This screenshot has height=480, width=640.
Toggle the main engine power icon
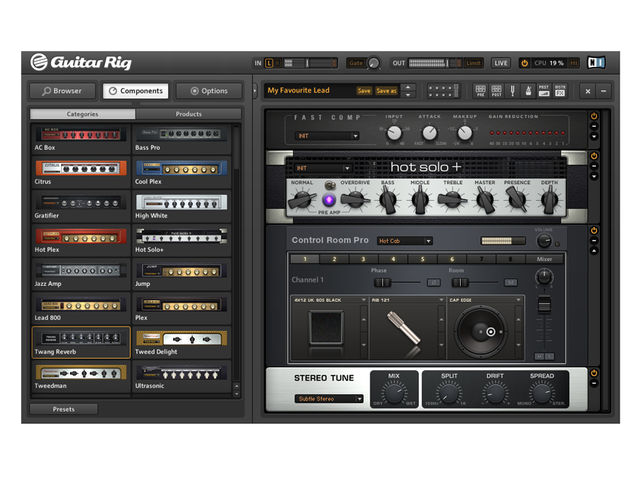(524, 63)
